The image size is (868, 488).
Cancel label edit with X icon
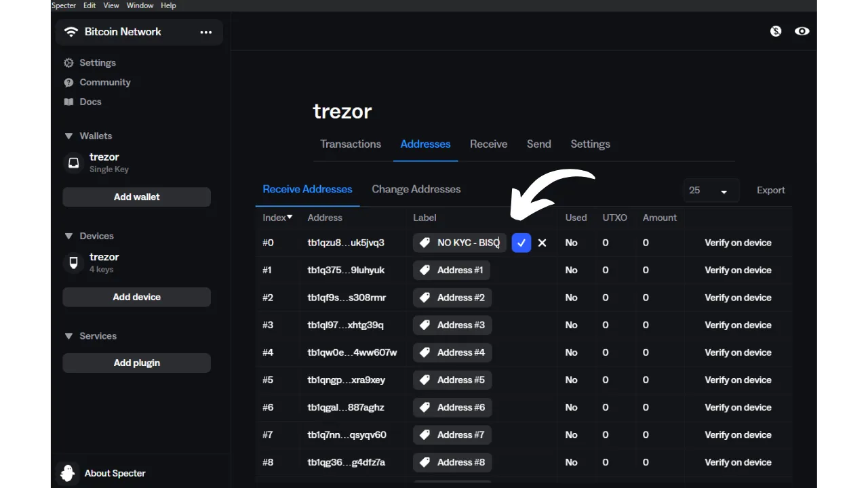(542, 243)
